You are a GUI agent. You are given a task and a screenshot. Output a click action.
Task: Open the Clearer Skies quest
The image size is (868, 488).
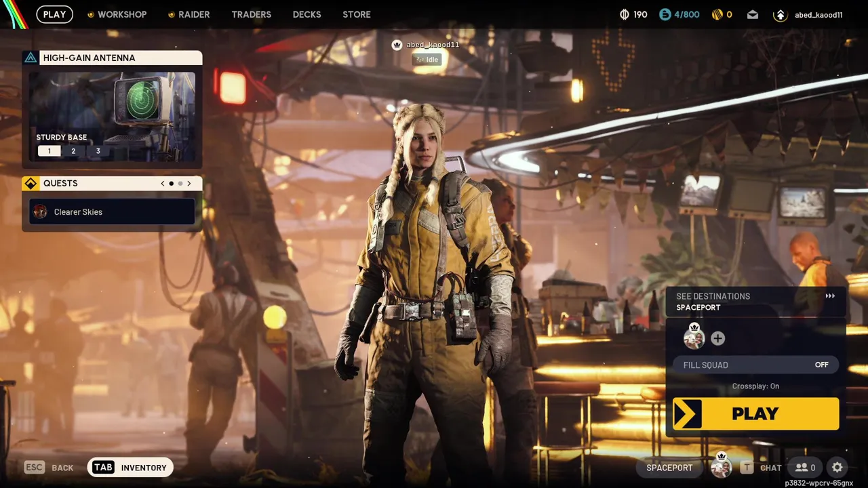point(112,211)
